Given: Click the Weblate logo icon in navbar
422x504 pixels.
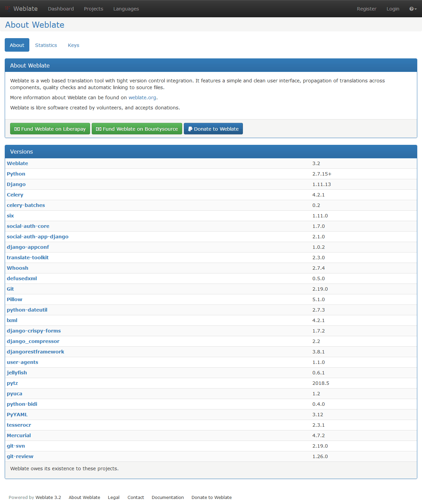Looking at the screenshot, I should click(x=8, y=8).
